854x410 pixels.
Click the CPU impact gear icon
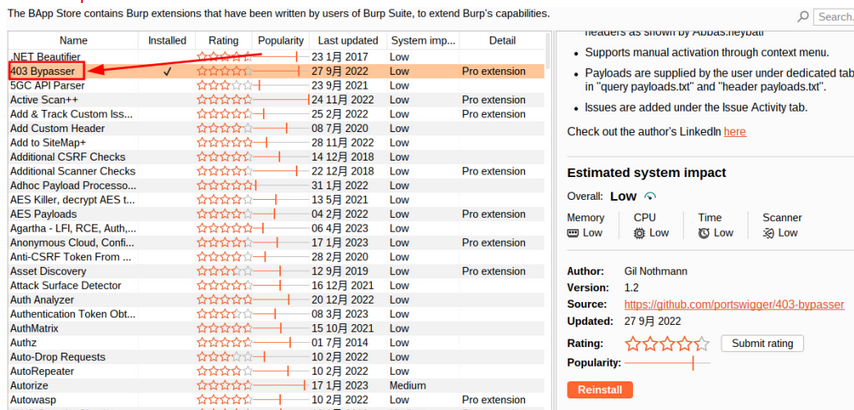click(x=639, y=233)
